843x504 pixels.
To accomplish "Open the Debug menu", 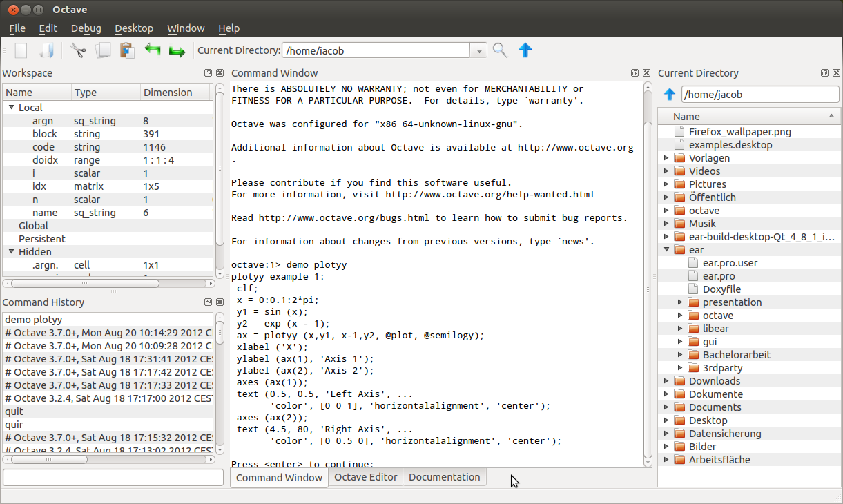I will (86, 28).
